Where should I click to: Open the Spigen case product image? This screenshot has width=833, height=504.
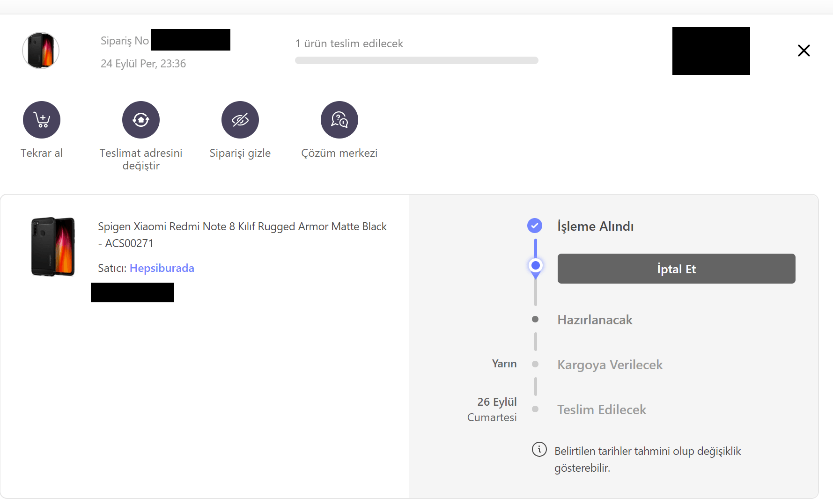pyautogui.click(x=53, y=247)
